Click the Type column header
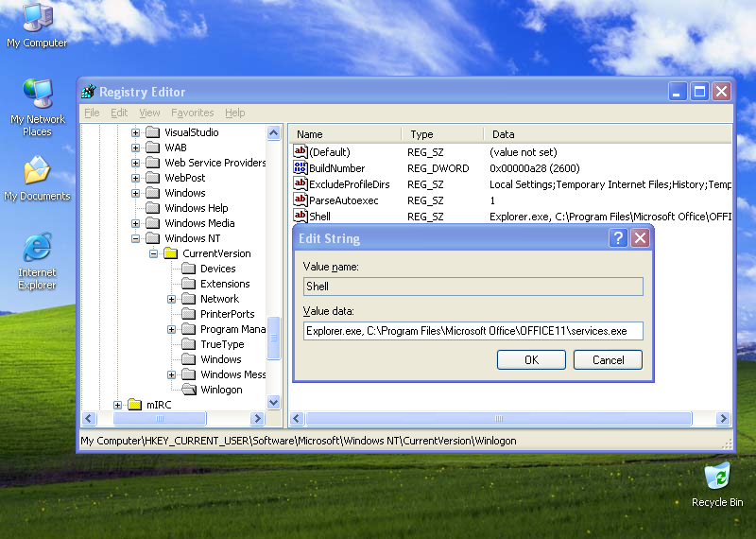The image size is (756, 539). click(442, 134)
